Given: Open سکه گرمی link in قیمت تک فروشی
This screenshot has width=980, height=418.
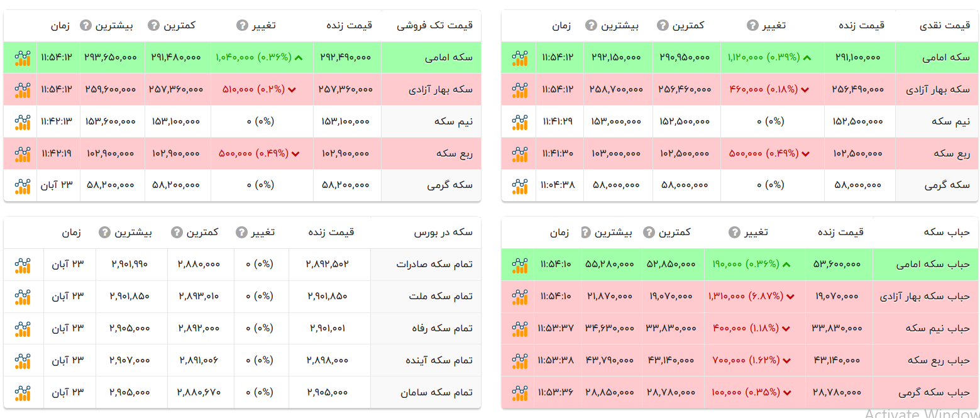Looking at the screenshot, I should pyautogui.click(x=449, y=185).
